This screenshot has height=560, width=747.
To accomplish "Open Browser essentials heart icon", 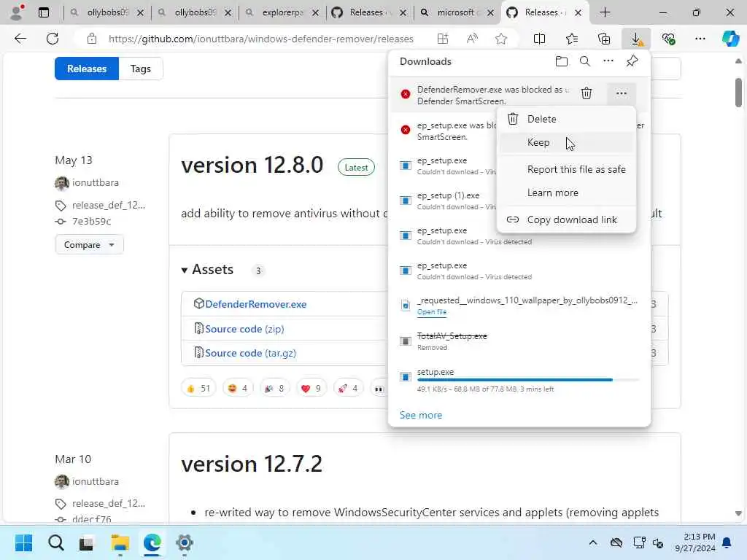I will (668, 39).
